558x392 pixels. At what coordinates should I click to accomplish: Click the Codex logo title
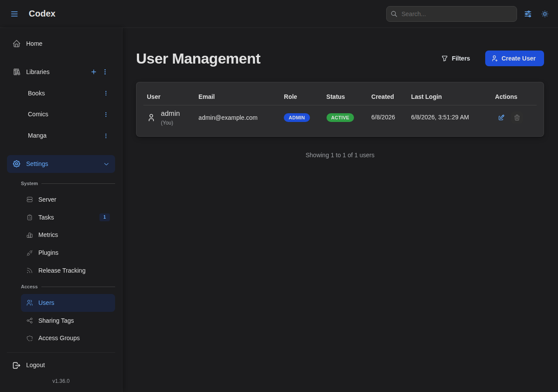(x=42, y=14)
